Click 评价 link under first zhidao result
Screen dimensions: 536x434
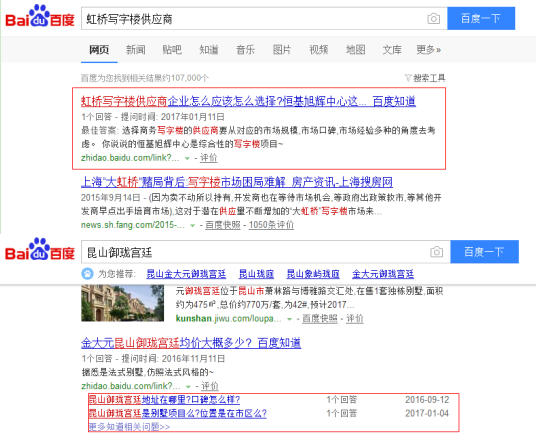coord(209,158)
